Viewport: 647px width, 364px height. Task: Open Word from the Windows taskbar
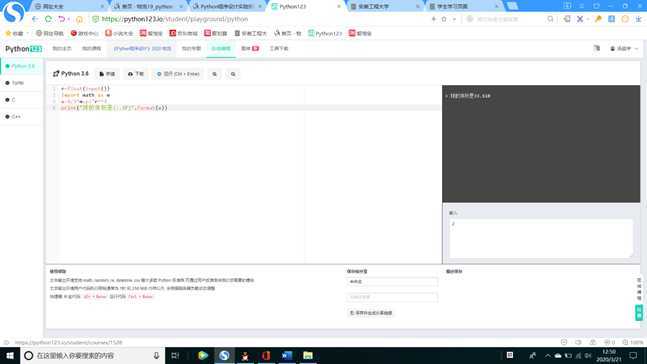coord(287,355)
